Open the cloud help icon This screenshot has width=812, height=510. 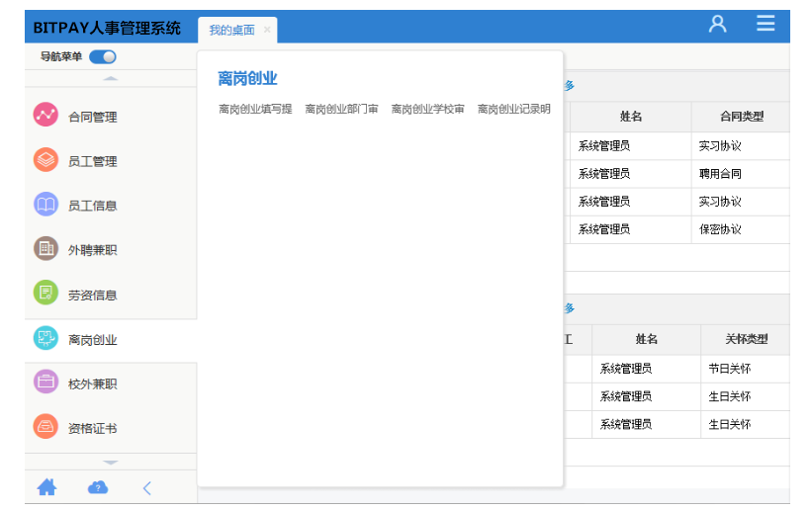pos(97,487)
